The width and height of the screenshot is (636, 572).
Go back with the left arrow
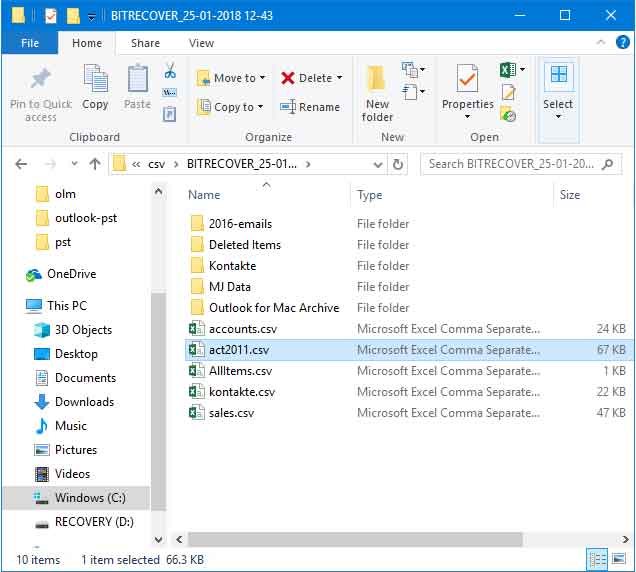click(21, 164)
